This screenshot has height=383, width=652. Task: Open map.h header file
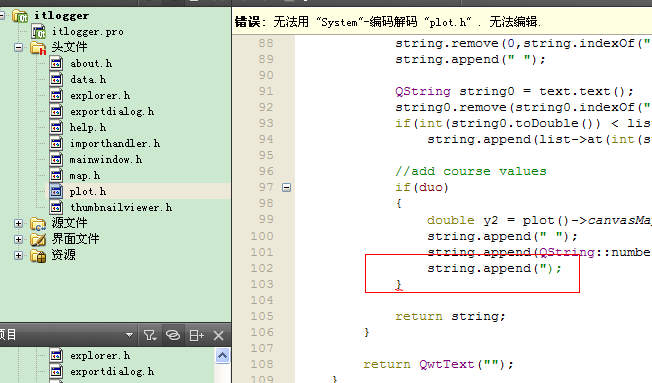pos(85,176)
